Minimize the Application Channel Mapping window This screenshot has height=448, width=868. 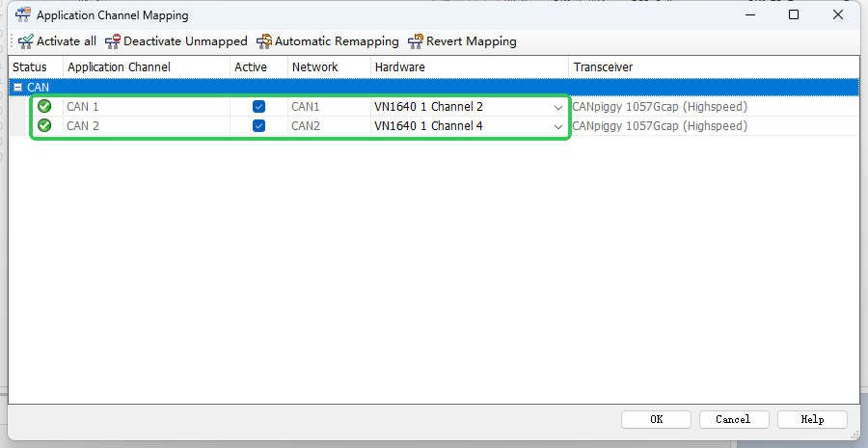click(x=750, y=15)
